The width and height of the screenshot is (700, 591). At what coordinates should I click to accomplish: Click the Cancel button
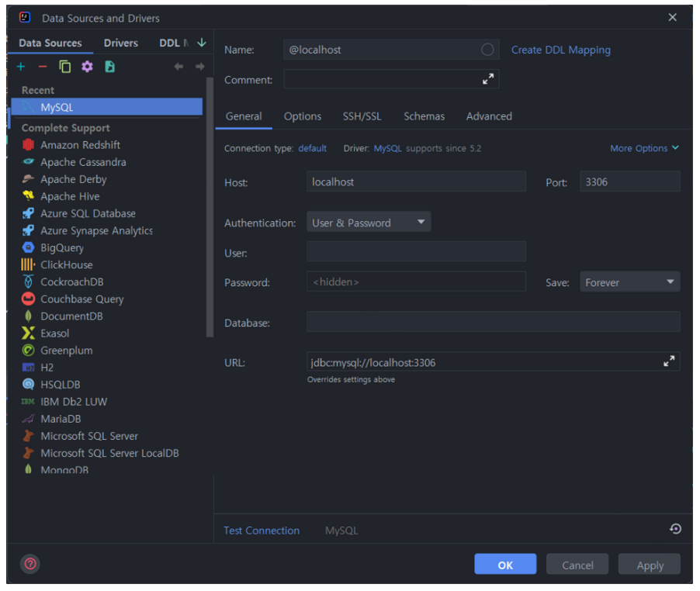click(577, 565)
